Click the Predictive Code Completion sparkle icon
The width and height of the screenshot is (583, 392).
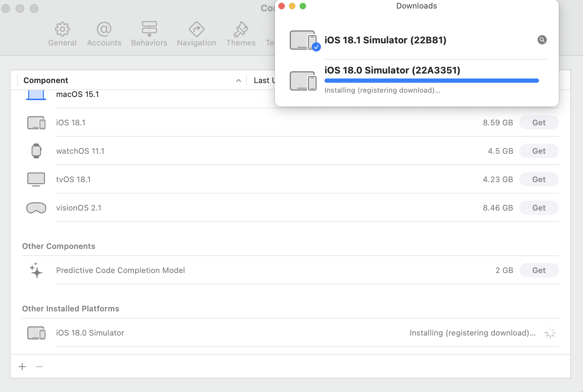[36, 270]
